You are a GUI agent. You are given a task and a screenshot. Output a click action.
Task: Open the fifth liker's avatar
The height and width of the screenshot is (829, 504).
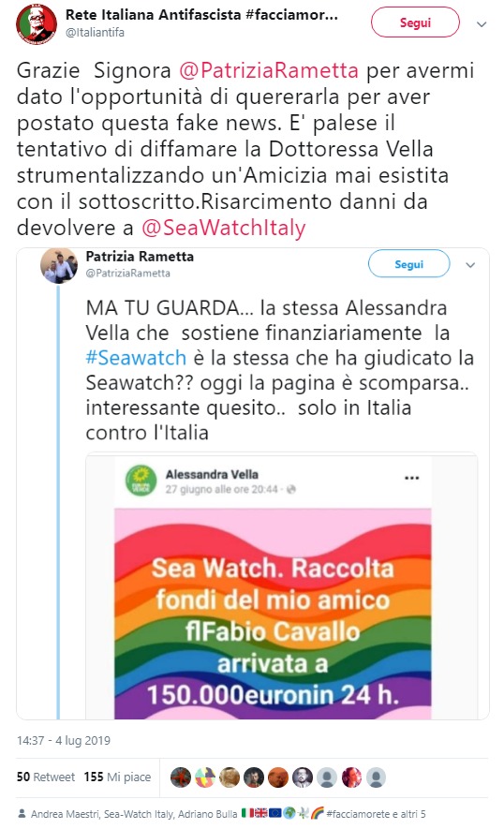pos(278,777)
